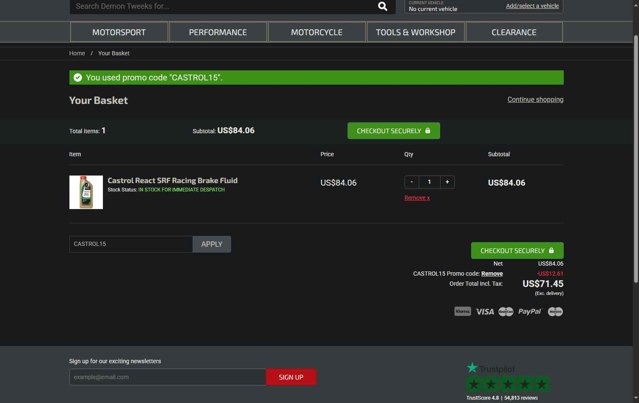Click the 'No current vehicle' text
Screen dimensions: 639x403
tap(433, 9)
